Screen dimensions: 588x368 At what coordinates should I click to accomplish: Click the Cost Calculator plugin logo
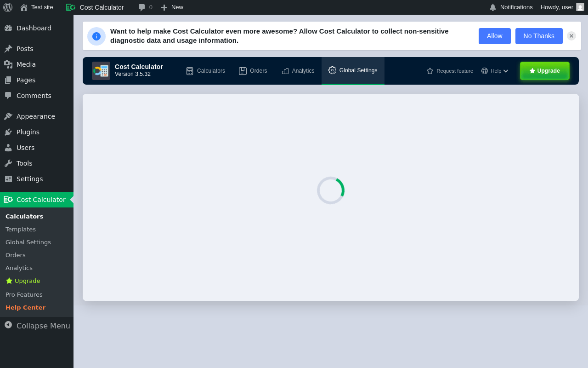pos(101,71)
